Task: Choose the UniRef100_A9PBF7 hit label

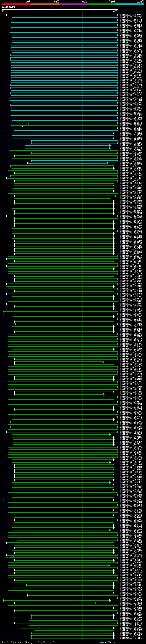Action: 131,65
